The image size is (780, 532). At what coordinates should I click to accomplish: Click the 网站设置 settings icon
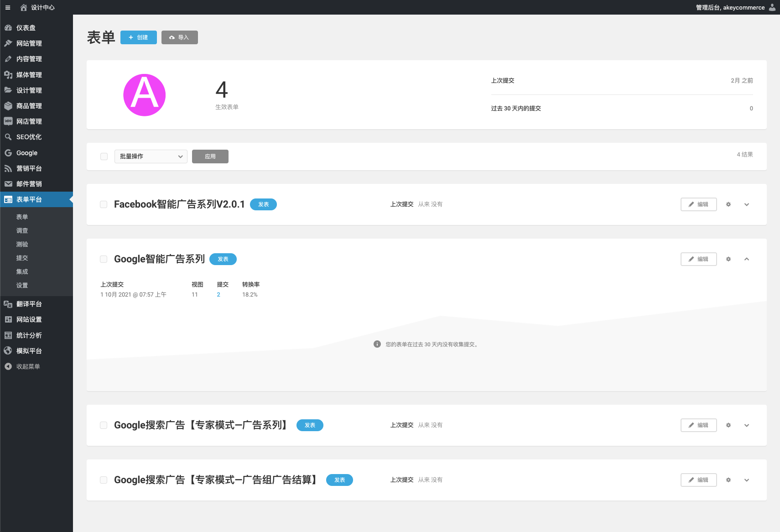[x=8, y=319]
